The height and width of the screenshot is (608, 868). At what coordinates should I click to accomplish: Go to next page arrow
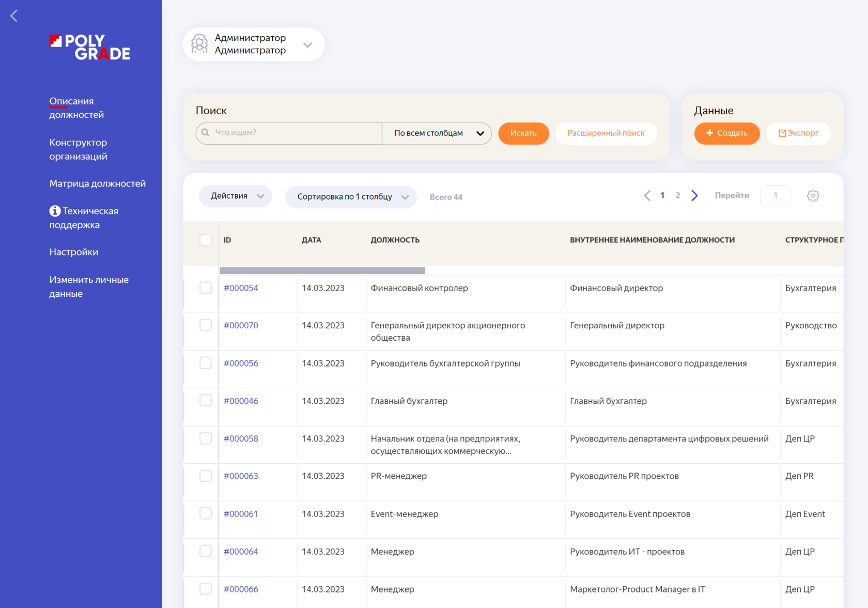pyautogui.click(x=694, y=195)
